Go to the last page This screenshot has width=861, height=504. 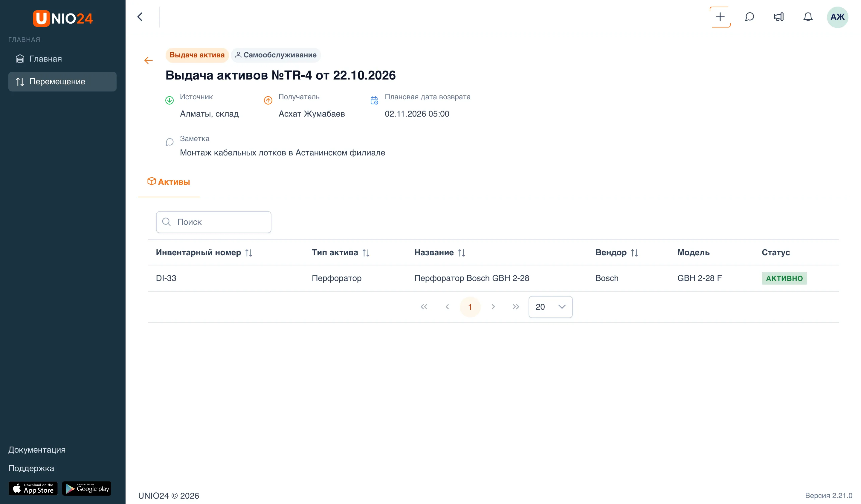(x=516, y=307)
